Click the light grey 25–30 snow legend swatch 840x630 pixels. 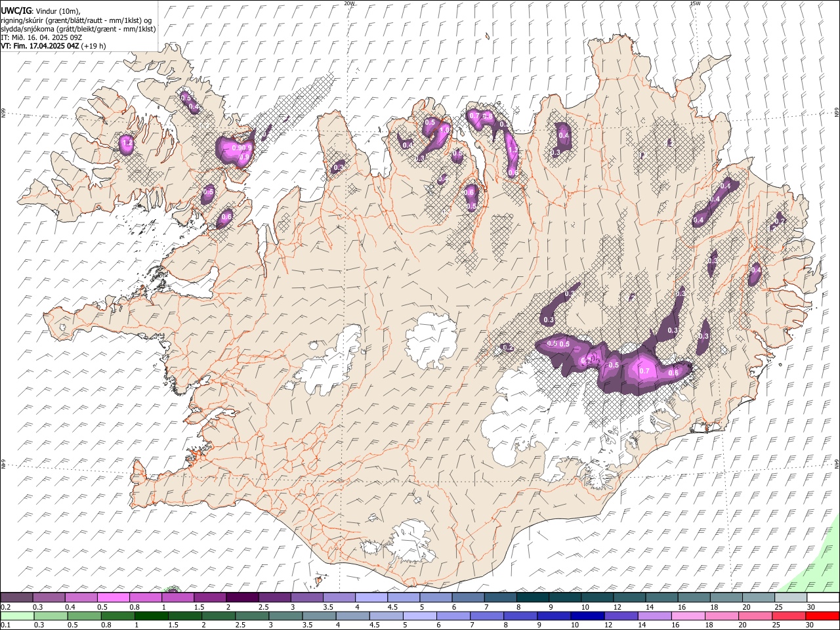pyautogui.click(x=791, y=597)
